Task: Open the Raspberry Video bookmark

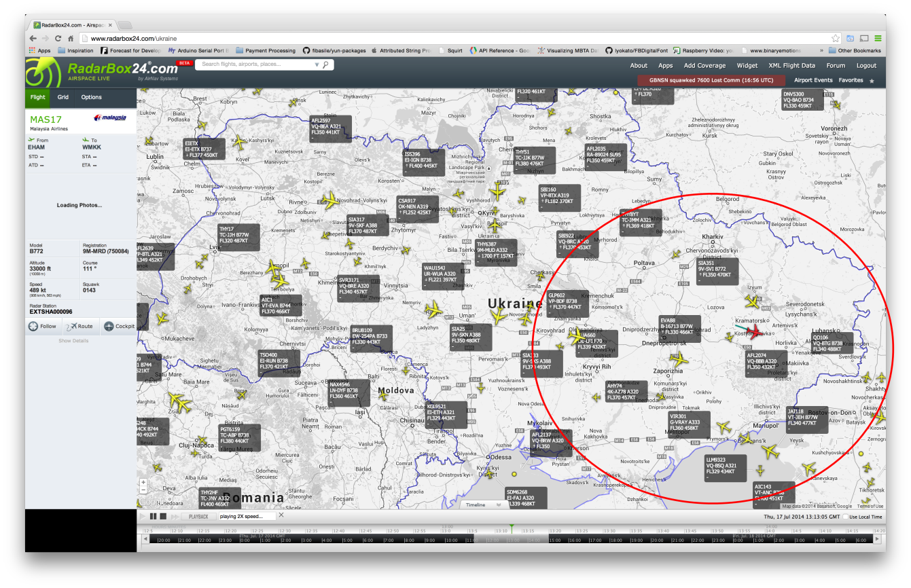Action: 703,50
